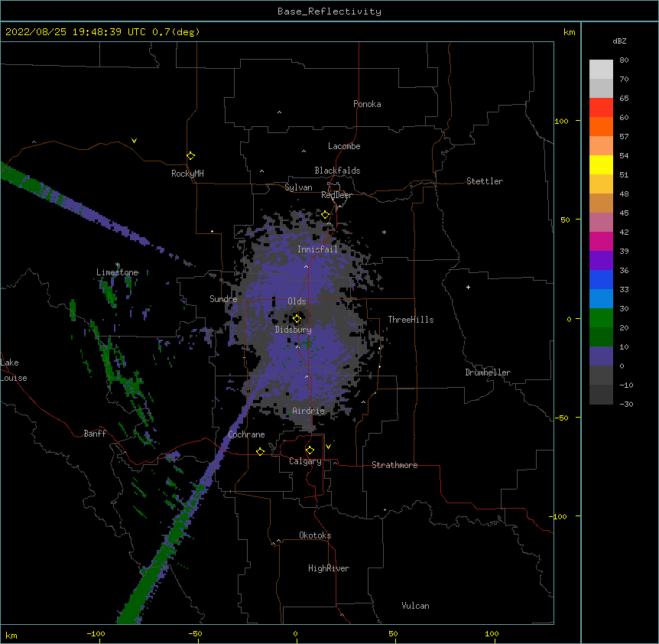Click the 57 value on the dBZ legend
The image size is (659, 644).
click(x=624, y=137)
